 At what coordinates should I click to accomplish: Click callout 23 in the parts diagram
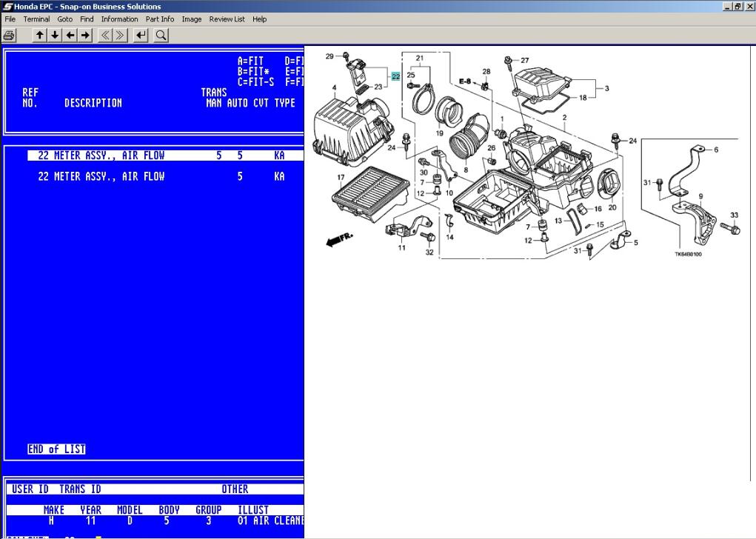coord(378,87)
